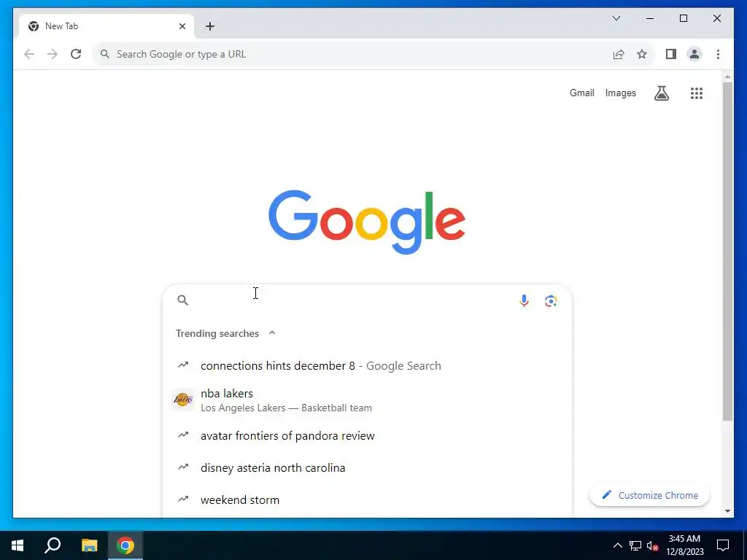
Task: Open Search Labs flask icon
Action: coord(661,93)
